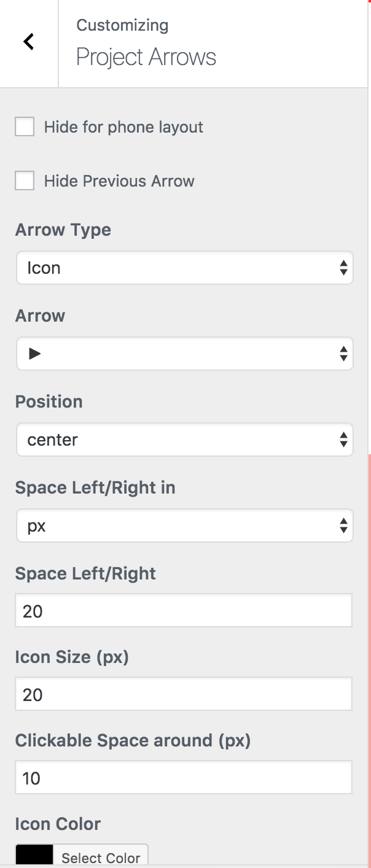Click up-down arrows on Arrow select
Screen dimensions: 371x868
(x=343, y=354)
